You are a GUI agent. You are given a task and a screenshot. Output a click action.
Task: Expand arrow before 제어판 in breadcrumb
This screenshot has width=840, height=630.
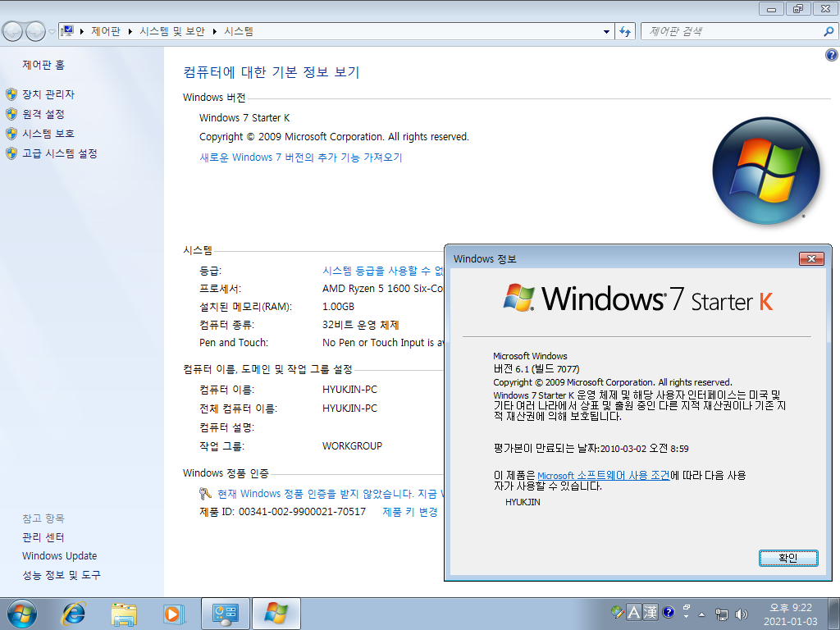click(82, 32)
